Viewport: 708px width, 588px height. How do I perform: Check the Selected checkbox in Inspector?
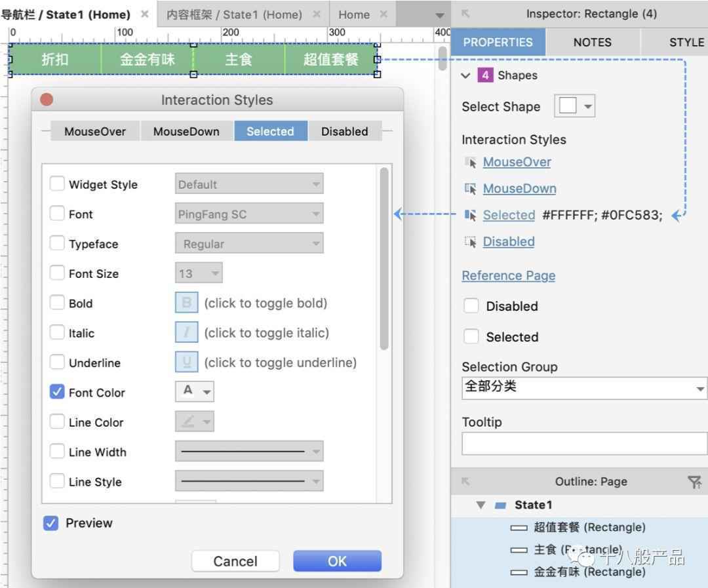471,336
